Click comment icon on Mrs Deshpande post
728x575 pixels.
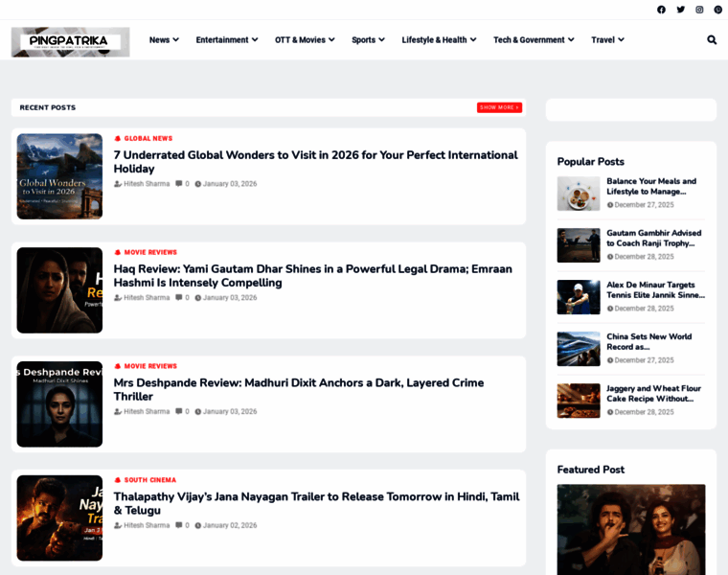[x=179, y=411]
